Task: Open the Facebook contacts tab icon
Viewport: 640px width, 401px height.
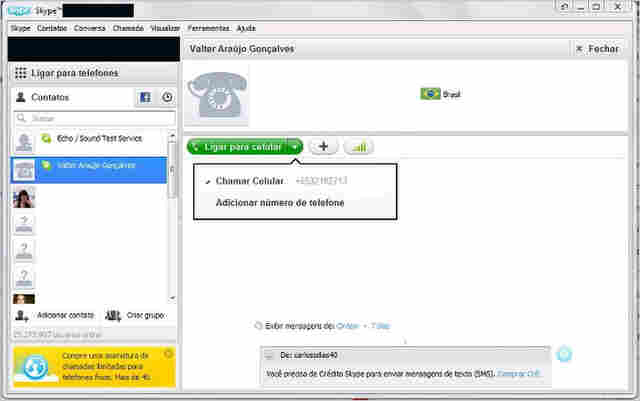Action: point(145,97)
